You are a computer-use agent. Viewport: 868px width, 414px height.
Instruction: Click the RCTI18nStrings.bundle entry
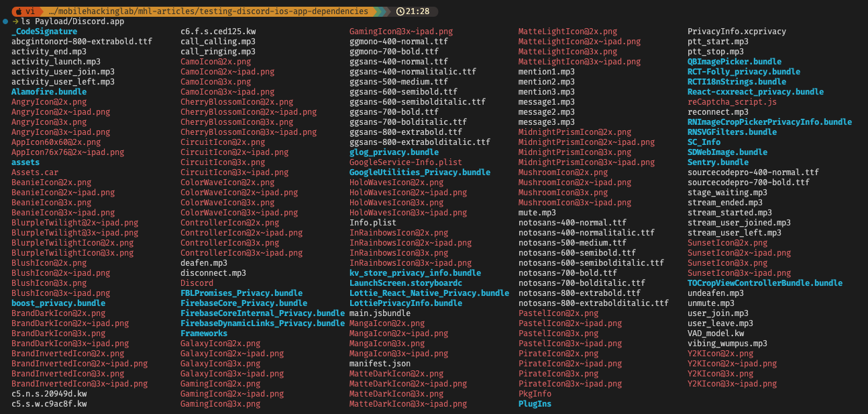(737, 82)
